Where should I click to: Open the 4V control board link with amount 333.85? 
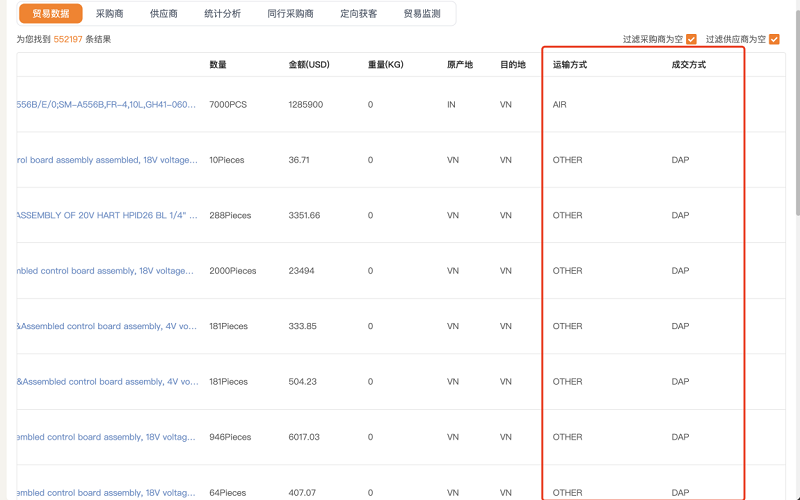pyautogui.click(x=107, y=326)
